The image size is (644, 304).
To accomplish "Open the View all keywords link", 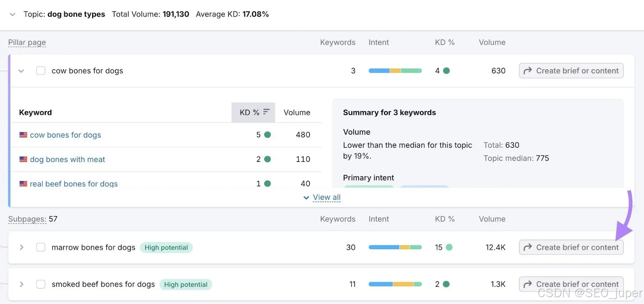I will 326,197.
